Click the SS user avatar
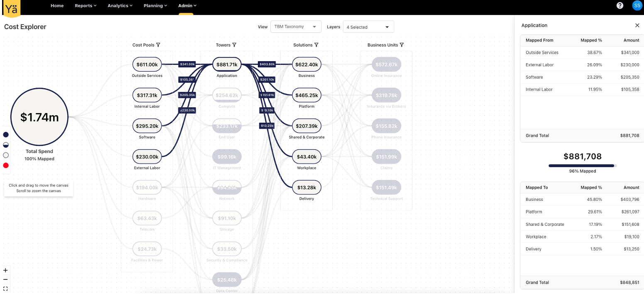The image size is (644, 294). (637, 5)
